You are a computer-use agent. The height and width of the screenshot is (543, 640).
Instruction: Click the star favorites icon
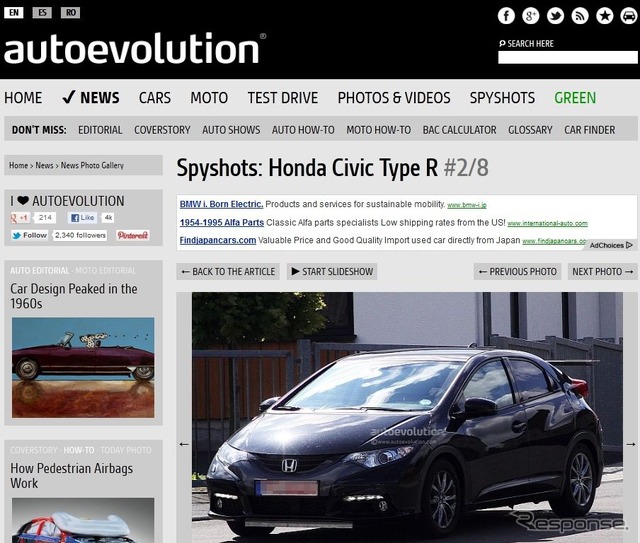pos(604,16)
